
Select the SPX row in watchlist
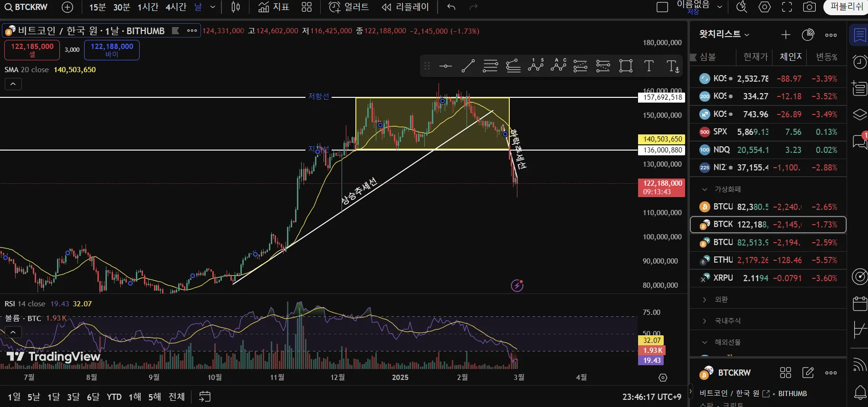tap(768, 132)
